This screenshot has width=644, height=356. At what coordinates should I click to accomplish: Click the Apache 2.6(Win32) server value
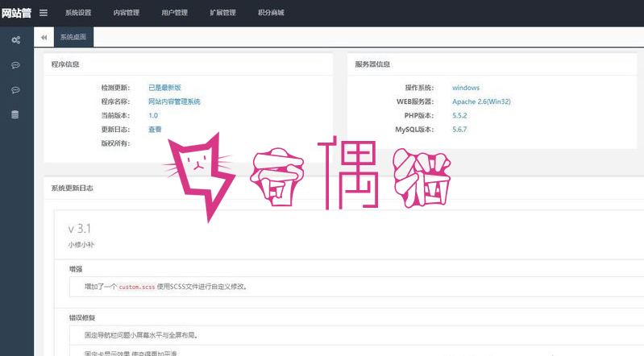[x=481, y=101]
